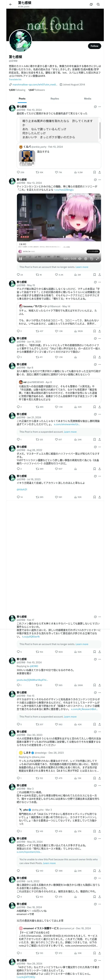Open the video player settings gear
Image resolution: width=110 pixels, height=980 pixels.
[85, 259]
